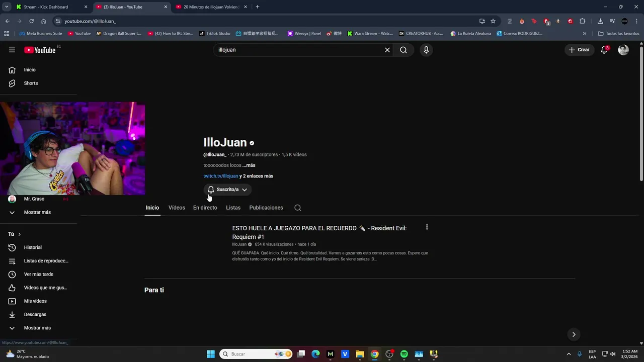
Task: Open the Suscrito/a notification dropdown
Action: [228, 190]
